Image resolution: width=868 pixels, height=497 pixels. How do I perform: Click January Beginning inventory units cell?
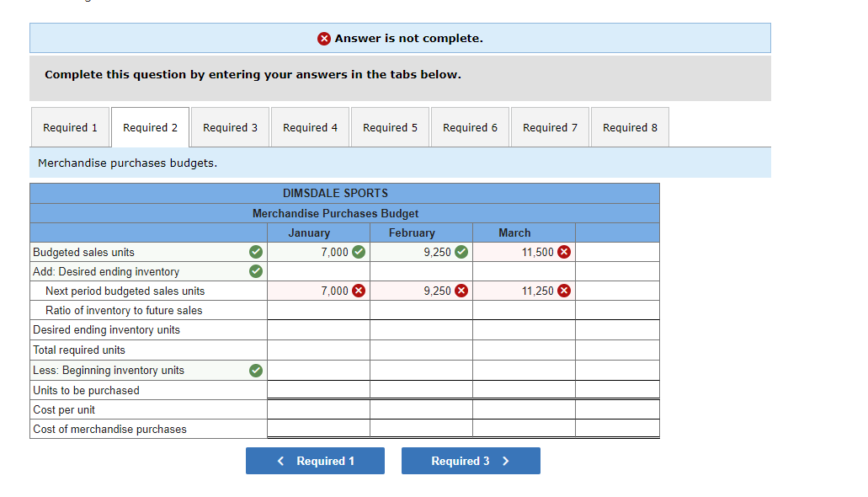(319, 370)
